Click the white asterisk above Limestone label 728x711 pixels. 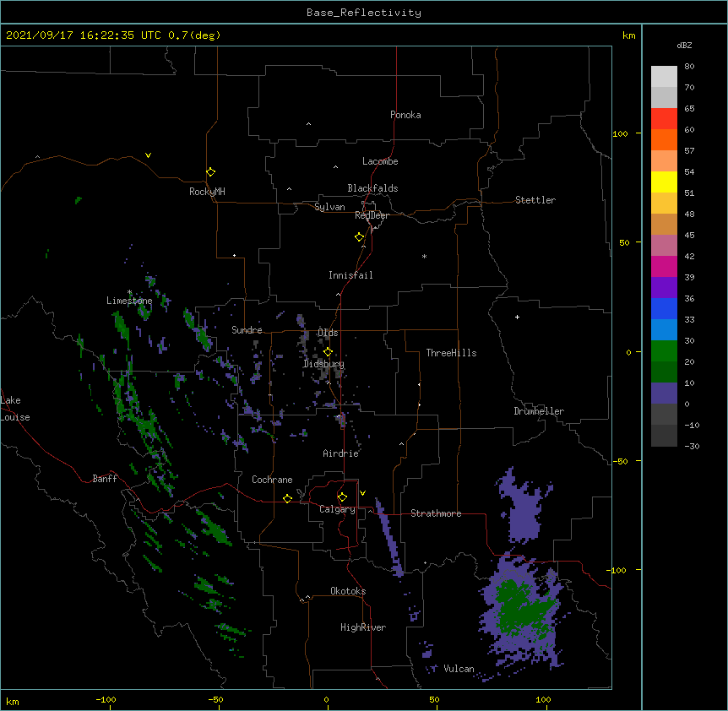[129, 292]
